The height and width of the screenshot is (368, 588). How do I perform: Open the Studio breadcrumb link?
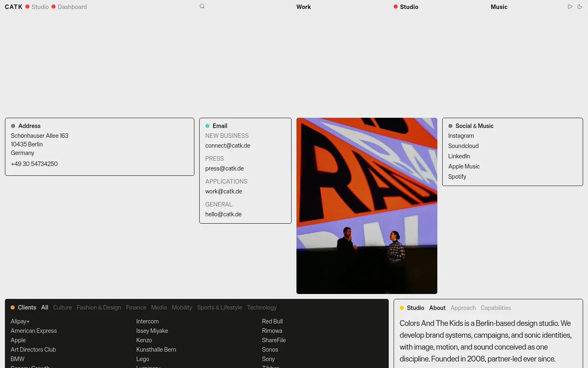pos(40,7)
